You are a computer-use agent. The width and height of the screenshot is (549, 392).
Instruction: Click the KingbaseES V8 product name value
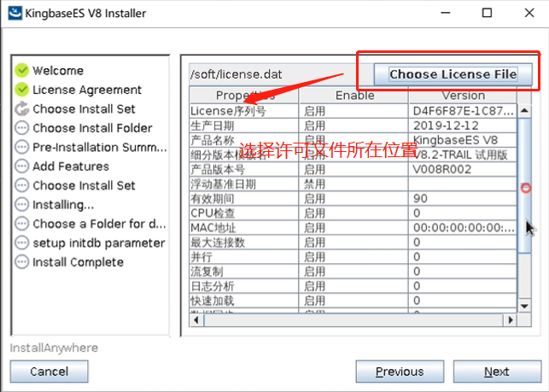tap(463, 140)
